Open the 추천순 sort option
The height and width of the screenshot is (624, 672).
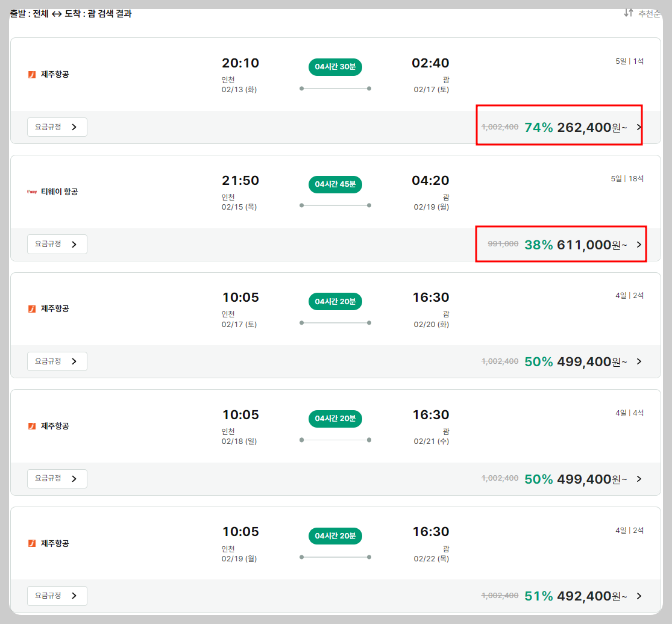(649, 14)
